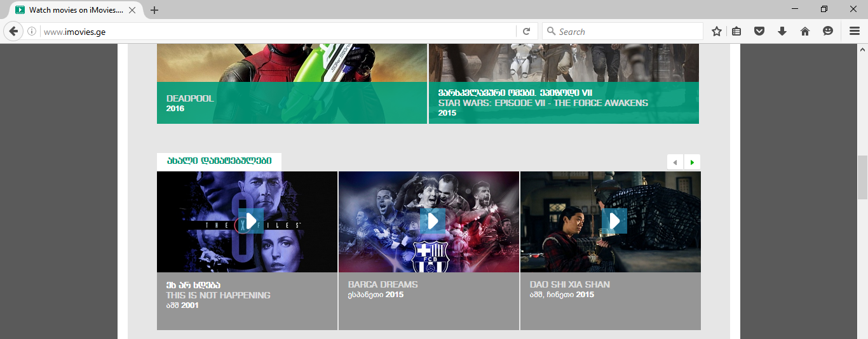This screenshot has width=868, height=339.
Task: Play the Dao Shi Xia Shan video
Action: pos(614,221)
